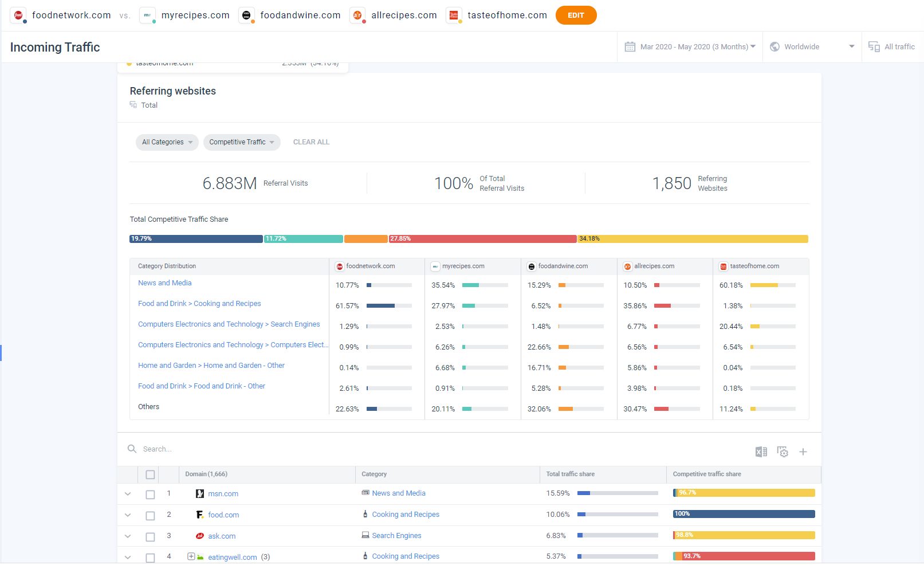Click the allrecipes.com favicon in header
Image resolution: width=924 pixels, height=565 pixels.
pos(357,15)
